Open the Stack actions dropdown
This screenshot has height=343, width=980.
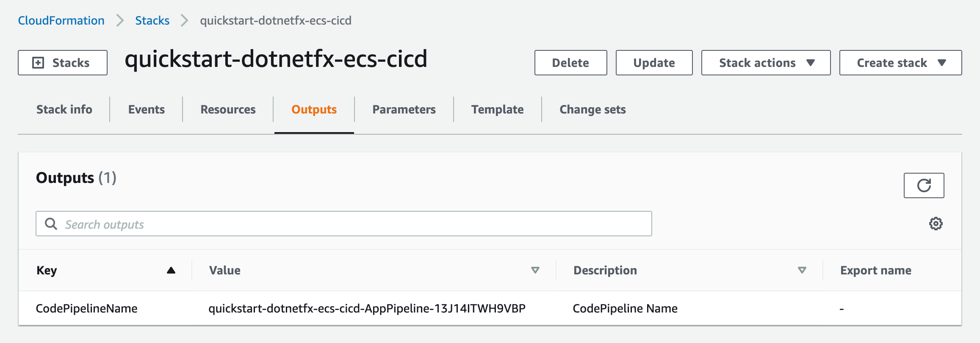click(x=766, y=63)
